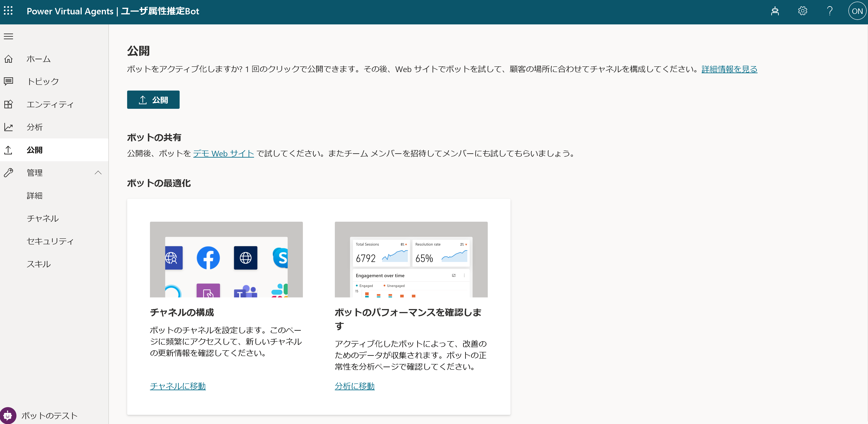
Task: Click the Entities (エンティティ) icon
Action: (x=8, y=104)
